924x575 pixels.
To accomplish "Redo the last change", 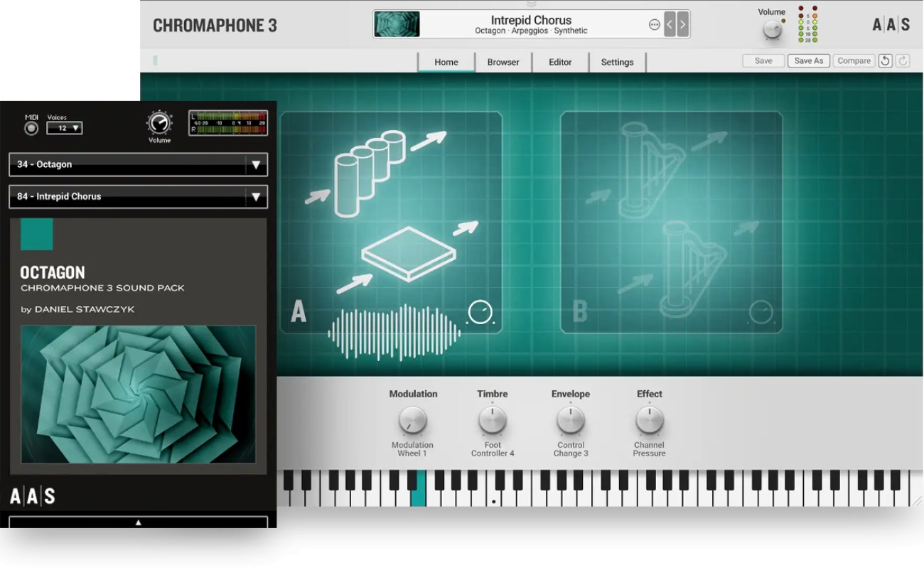I will point(903,60).
